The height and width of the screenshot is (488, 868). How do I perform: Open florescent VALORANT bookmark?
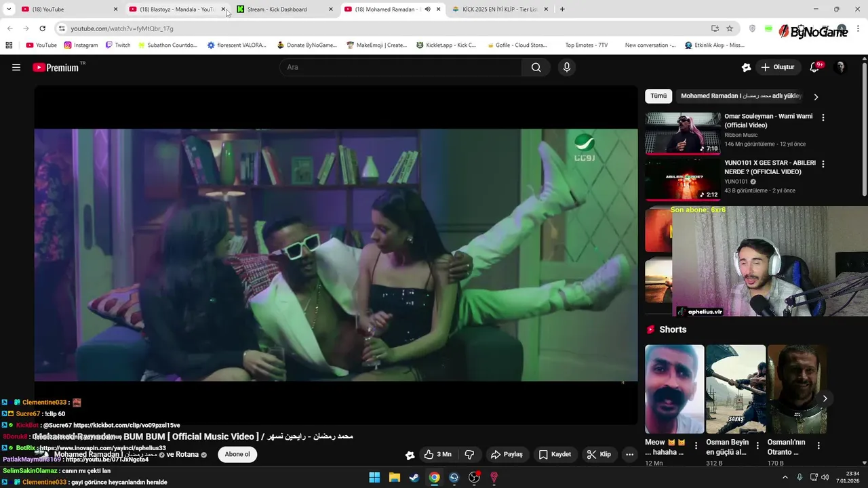point(237,45)
